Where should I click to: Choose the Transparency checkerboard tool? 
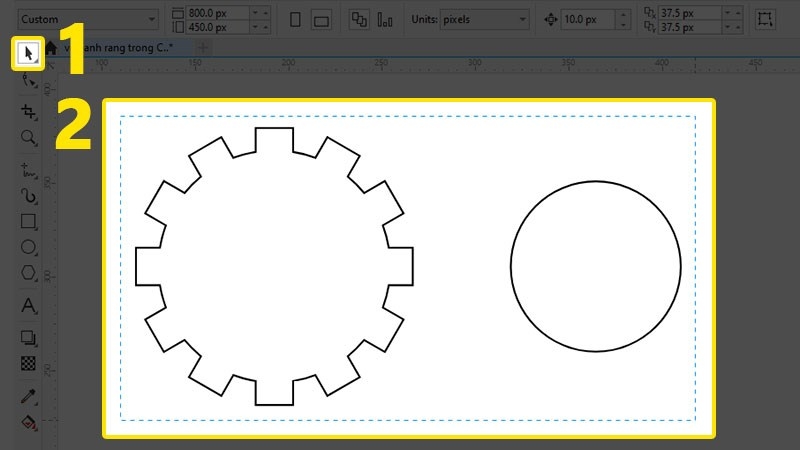click(29, 364)
